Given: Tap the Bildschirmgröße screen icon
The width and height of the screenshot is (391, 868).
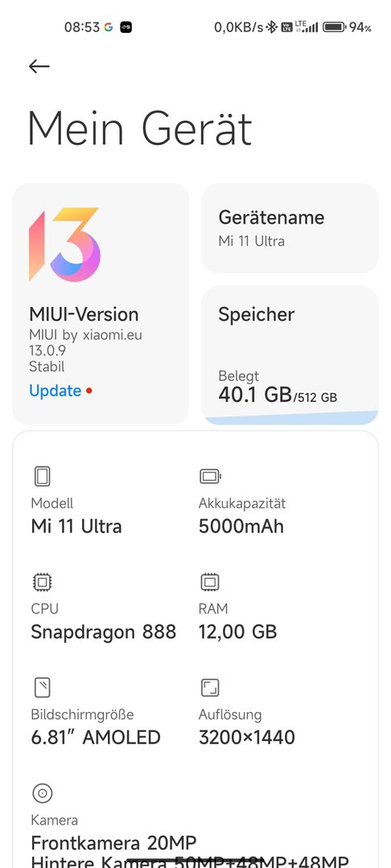Looking at the screenshot, I should (42, 687).
